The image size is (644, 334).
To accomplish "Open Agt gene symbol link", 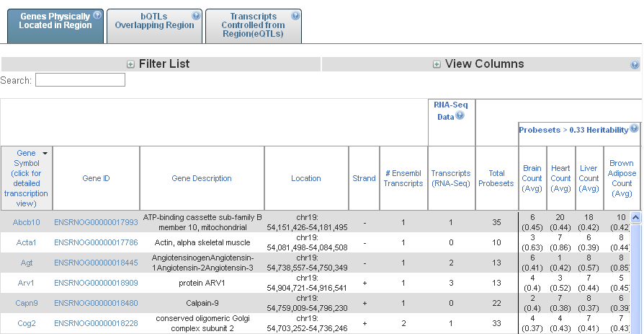I will pyautogui.click(x=26, y=263).
